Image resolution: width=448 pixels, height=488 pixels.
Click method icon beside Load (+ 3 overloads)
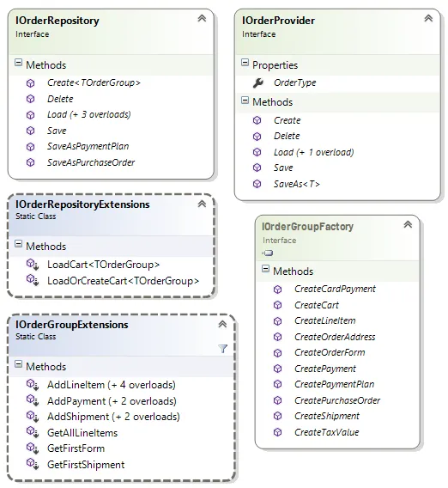pos(31,115)
